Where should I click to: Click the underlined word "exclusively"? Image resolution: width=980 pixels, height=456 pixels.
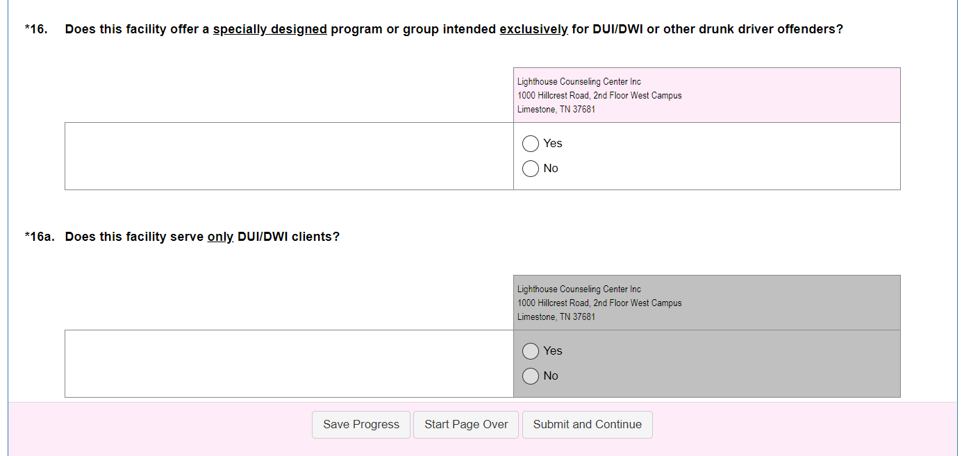[533, 30]
